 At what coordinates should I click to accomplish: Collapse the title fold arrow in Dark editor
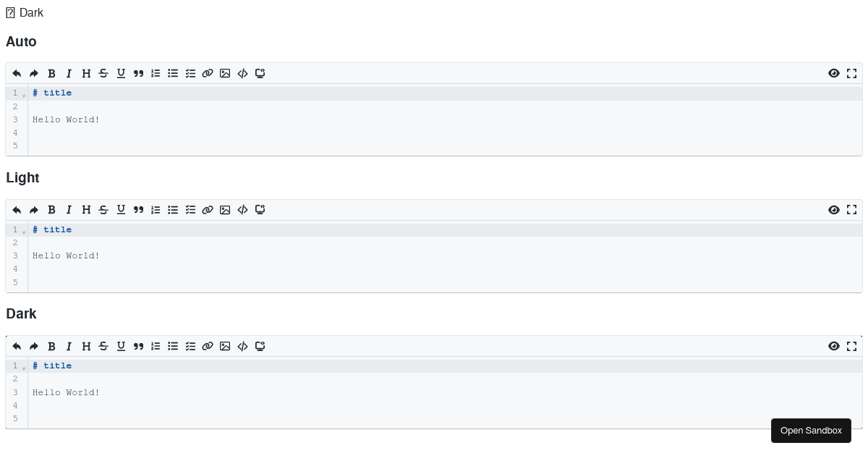[24, 367]
